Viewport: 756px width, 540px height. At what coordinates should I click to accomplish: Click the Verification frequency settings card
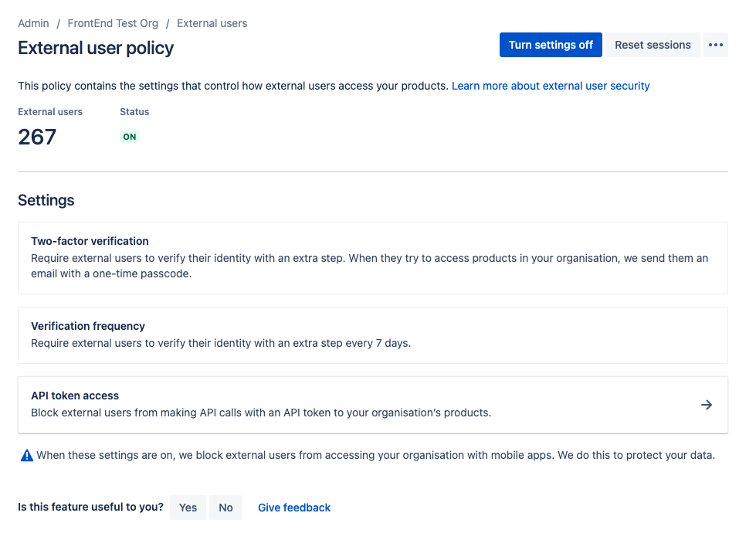[x=372, y=335]
